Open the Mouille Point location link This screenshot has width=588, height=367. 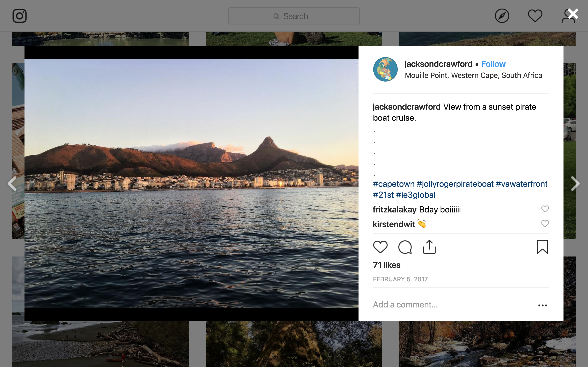[473, 75]
